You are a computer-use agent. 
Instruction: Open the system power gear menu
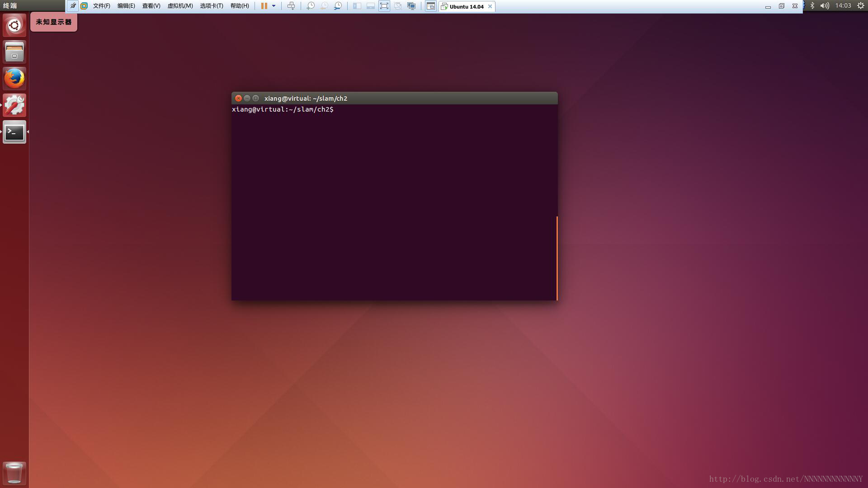coord(861,6)
